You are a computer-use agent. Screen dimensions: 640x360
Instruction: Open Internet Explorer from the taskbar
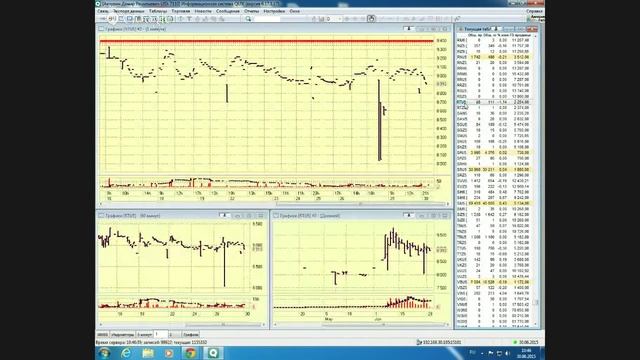pos(126,353)
